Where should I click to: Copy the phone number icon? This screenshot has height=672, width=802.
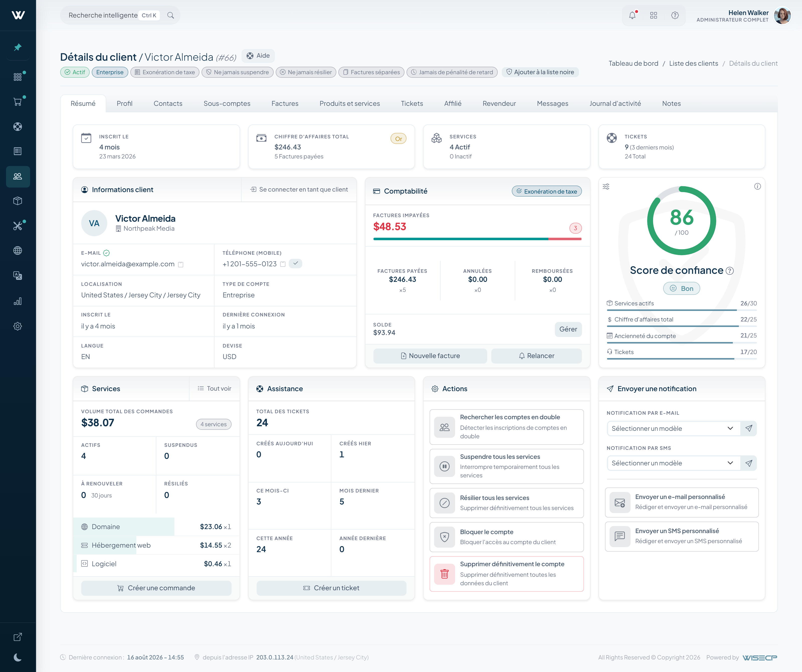coord(283,264)
